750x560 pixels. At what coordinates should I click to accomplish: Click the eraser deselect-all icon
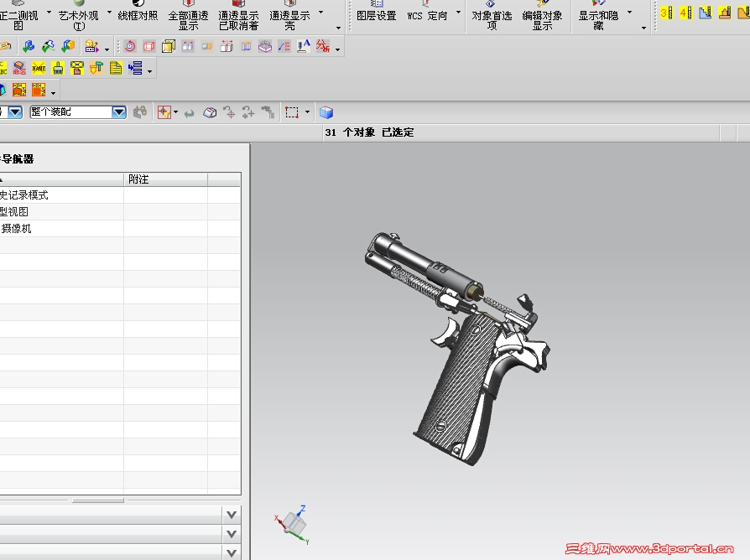click(210, 113)
